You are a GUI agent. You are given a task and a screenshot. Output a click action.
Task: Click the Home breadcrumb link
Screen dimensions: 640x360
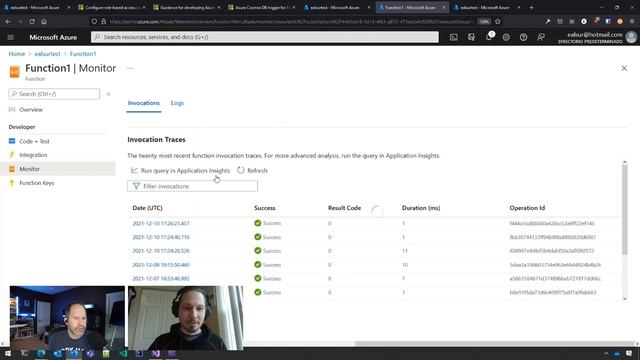(17, 54)
